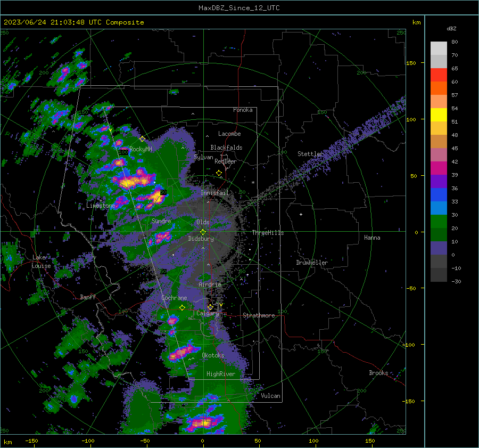The width and height of the screenshot is (479, 448).
Task: Click the Cochrane label
Action: tap(174, 298)
